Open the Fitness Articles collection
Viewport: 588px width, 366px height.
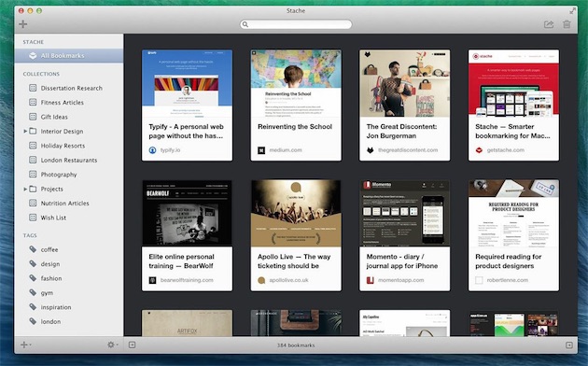click(x=62, y=103)
